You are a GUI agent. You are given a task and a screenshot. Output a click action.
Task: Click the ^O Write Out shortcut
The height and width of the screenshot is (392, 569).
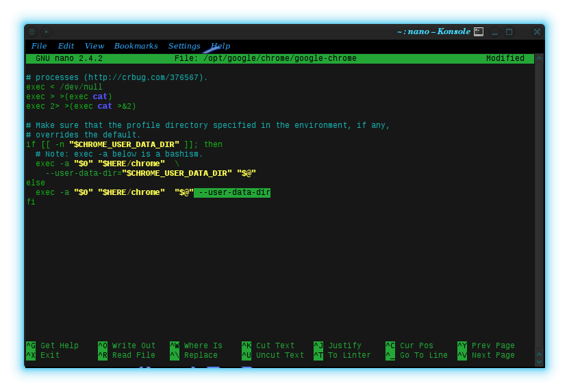click(x=127, y=345)
